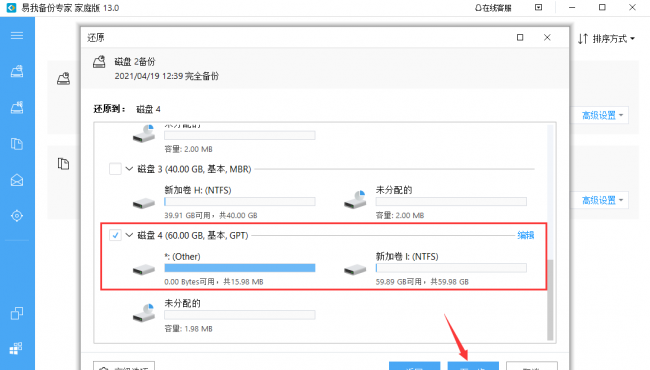Click the disk list vertical scrollbar thumb
650x370 pixels.
point(551,300)
